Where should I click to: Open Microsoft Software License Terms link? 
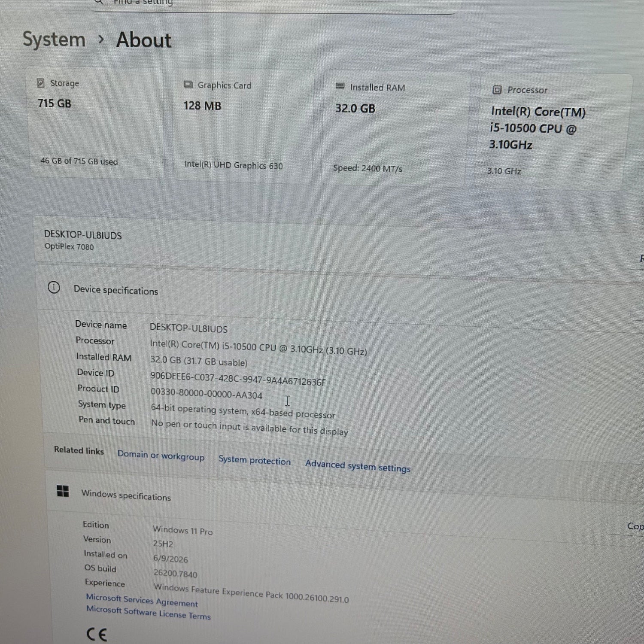pos(149,612)
